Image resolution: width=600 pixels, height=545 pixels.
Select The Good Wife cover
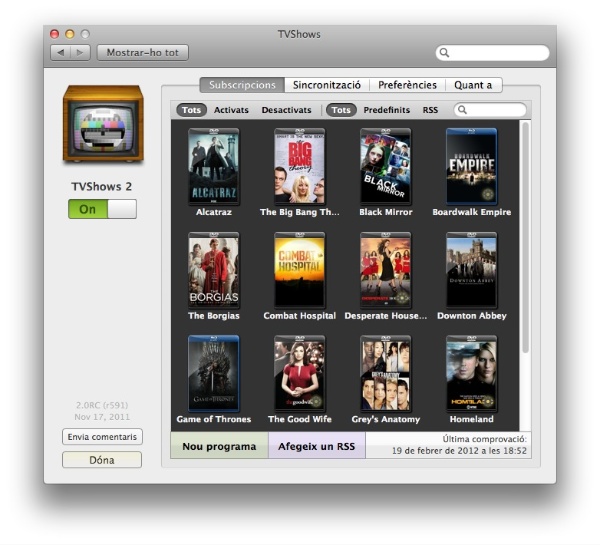300,373
